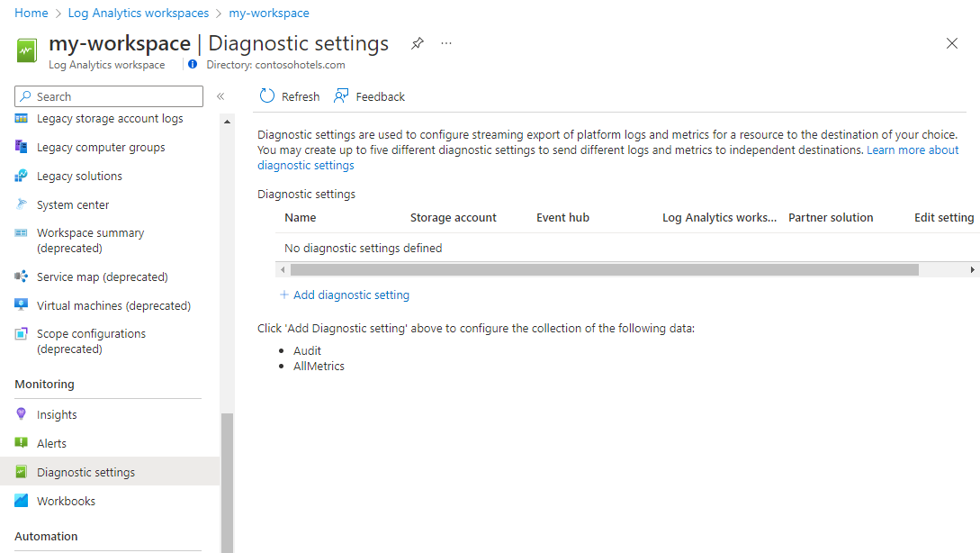Screen dimensions: 980x553
Task: Click the System center icon
Action: 22,204
